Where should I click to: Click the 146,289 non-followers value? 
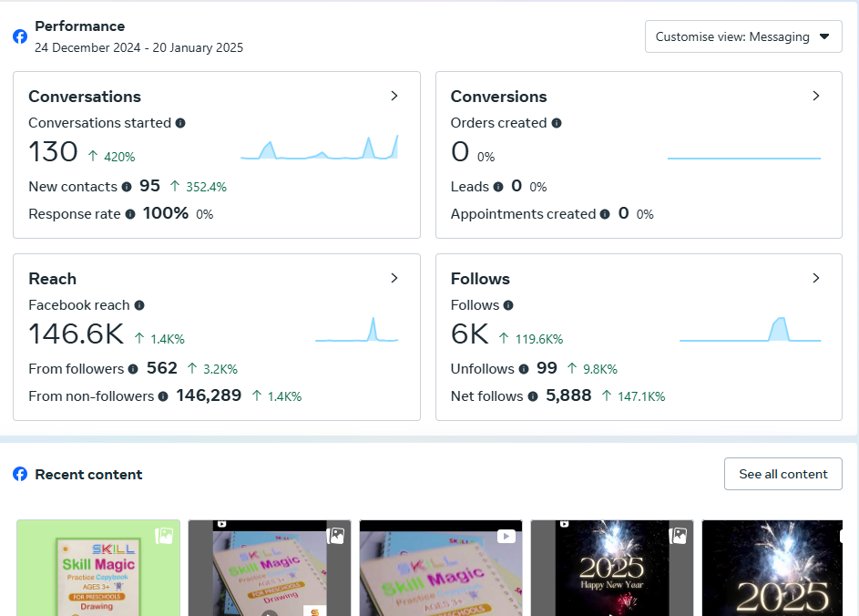(x=209, y=395)
